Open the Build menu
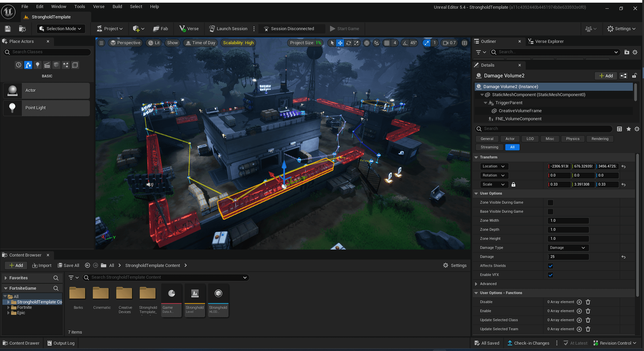644x351 pixels. tap(117, 7)
